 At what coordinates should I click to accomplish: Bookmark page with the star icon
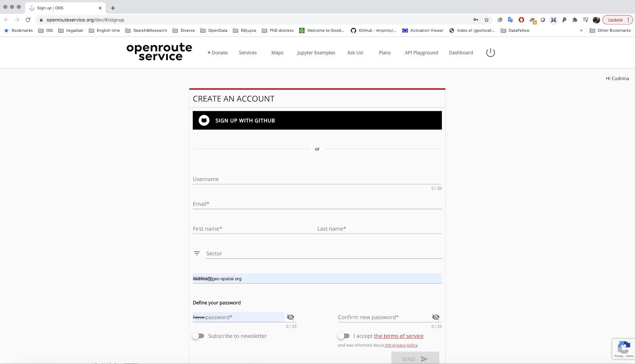(x=487, y=20)
